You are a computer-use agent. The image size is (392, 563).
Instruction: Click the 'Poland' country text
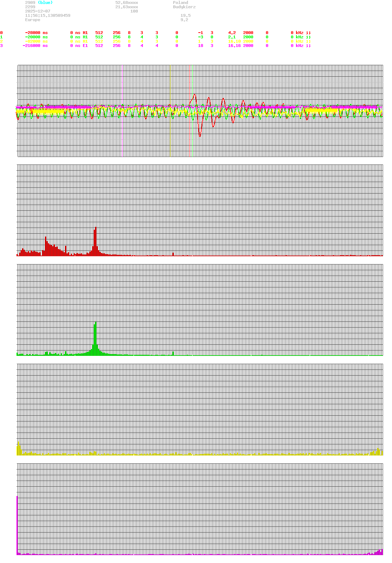(180, 3)
